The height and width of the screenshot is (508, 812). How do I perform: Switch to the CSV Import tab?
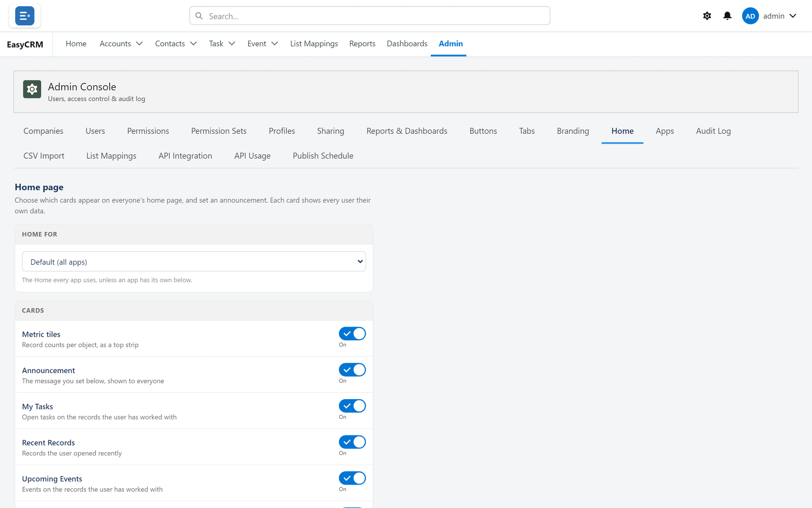[x=44, y=156]
